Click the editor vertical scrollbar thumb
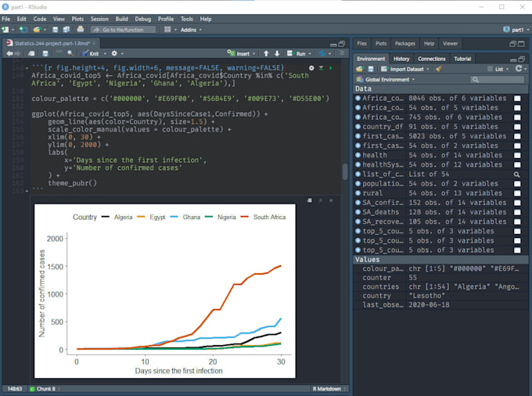 [345, 171]
